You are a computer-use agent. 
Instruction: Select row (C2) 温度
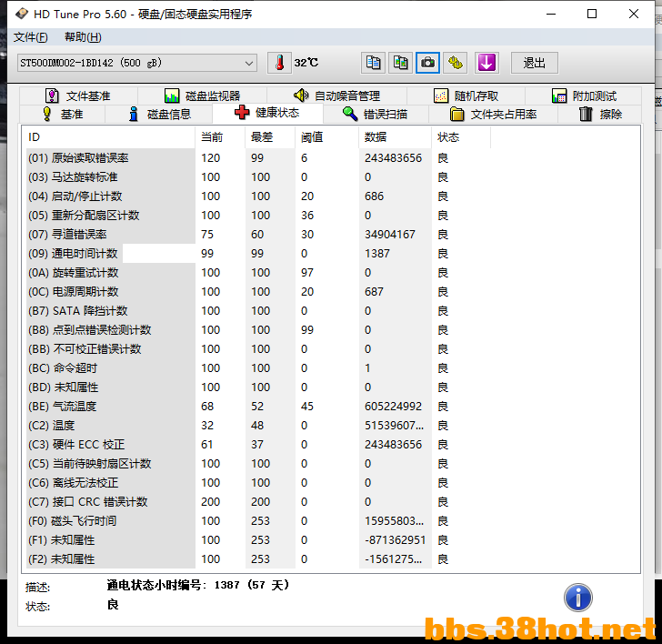pyautogui.click(x=258, y=426)
